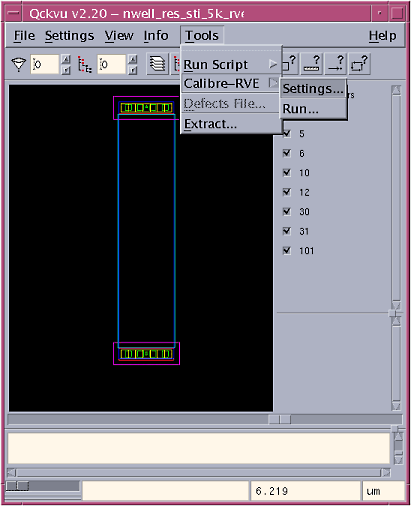Select Calibre-RVE menu entry
This screenshot has width=411, height=506.
(231, 83)
